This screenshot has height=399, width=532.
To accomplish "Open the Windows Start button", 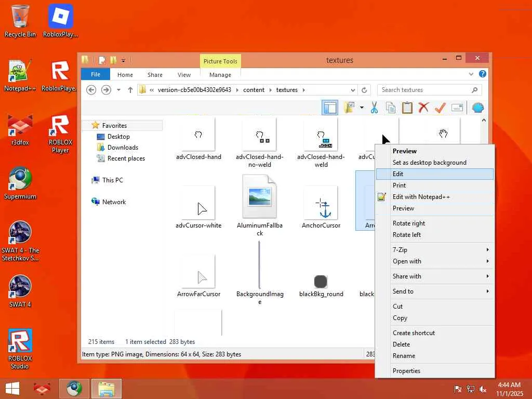I will pos(12,389).
